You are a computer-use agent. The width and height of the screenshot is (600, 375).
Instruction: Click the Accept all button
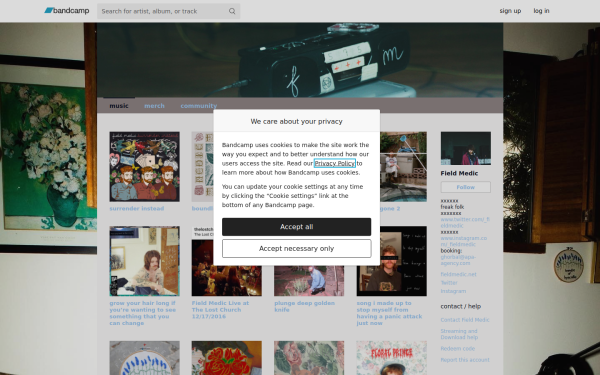(297, 227)
